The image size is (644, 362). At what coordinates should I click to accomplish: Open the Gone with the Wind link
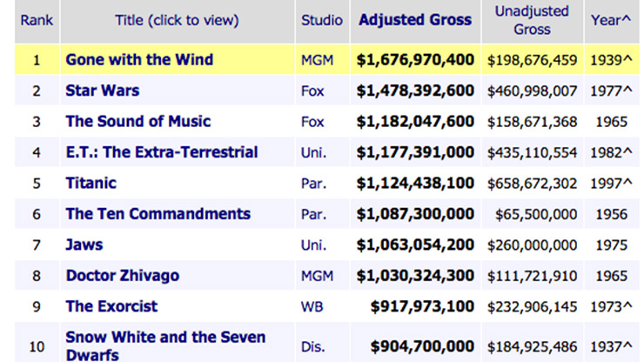tap(139, 60)
